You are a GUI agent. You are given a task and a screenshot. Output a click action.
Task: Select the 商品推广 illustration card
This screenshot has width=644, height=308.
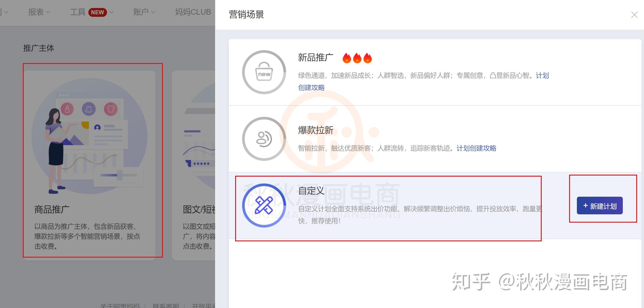[89, 165]
